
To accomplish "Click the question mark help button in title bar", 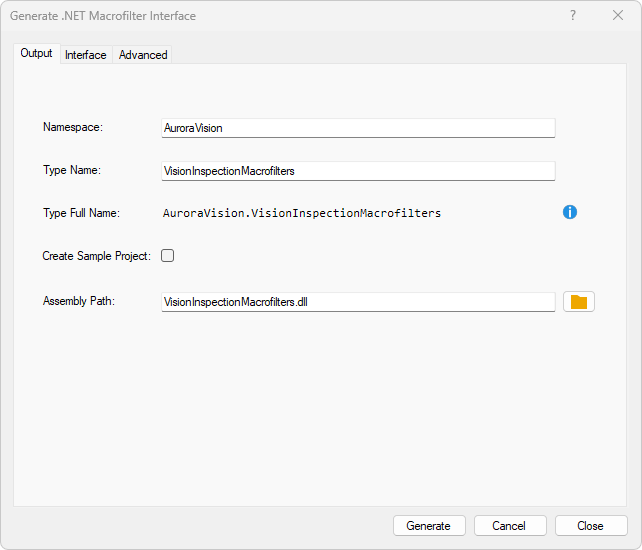I will pos(573,16).
